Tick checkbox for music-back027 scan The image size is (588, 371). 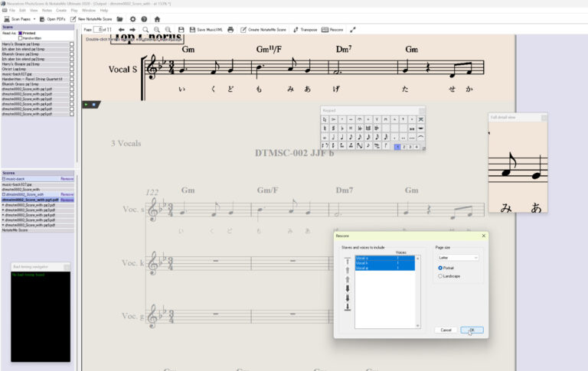coord(72,74)
